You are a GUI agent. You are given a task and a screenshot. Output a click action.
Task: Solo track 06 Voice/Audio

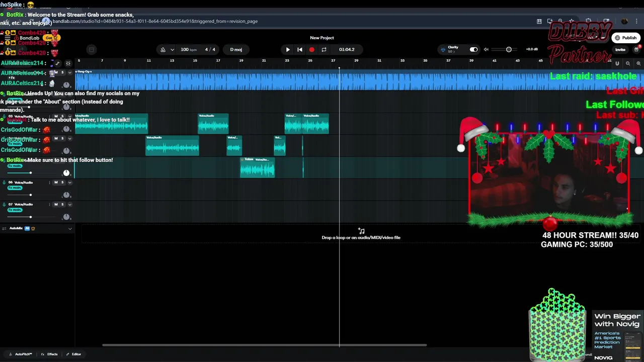[x=62, y=183]
